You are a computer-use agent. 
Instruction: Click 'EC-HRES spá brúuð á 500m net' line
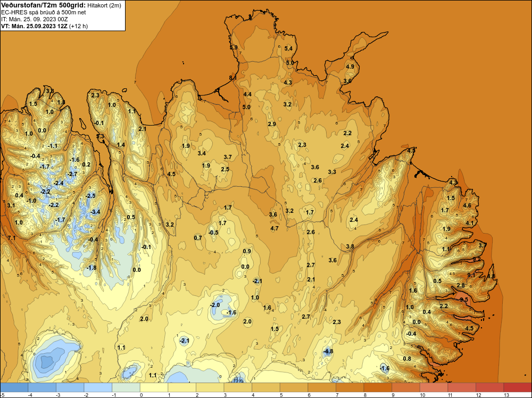pos(44,12)
